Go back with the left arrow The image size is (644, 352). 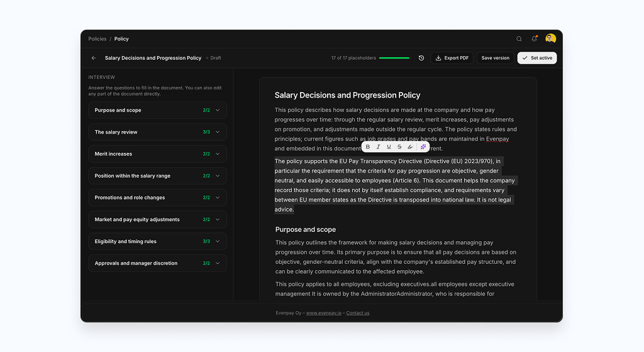pyautogui.click(x=94, y=58)
